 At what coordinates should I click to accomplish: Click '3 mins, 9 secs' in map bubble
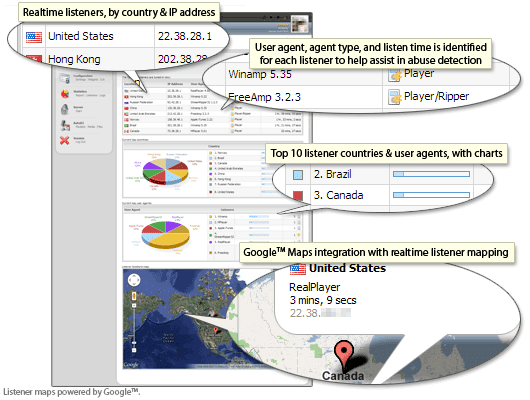pyautogui.click(x=323, y=300)
